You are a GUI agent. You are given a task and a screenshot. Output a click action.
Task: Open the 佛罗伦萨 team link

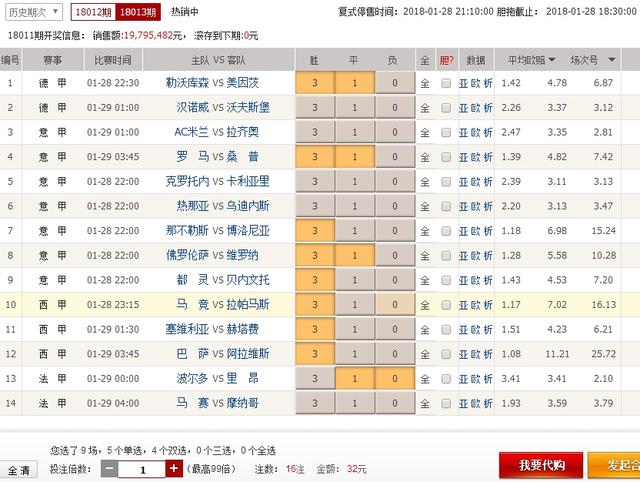click(x=187, y=255)
